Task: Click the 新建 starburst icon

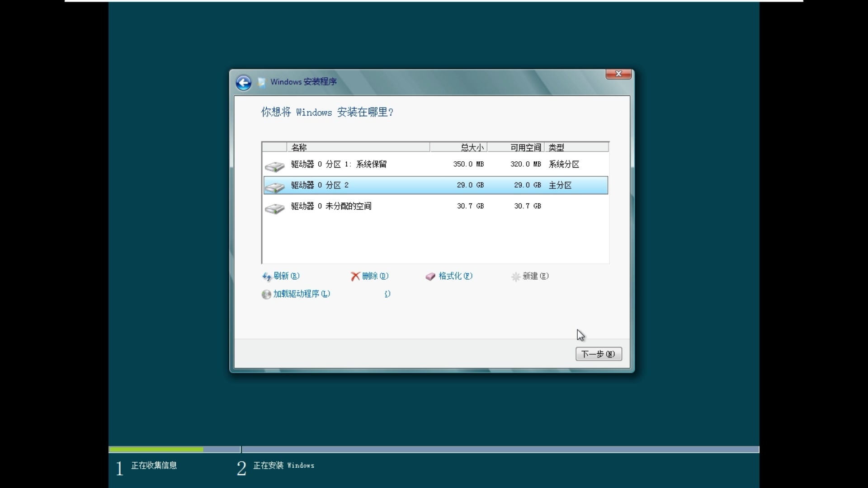Action: click(515, 277)
